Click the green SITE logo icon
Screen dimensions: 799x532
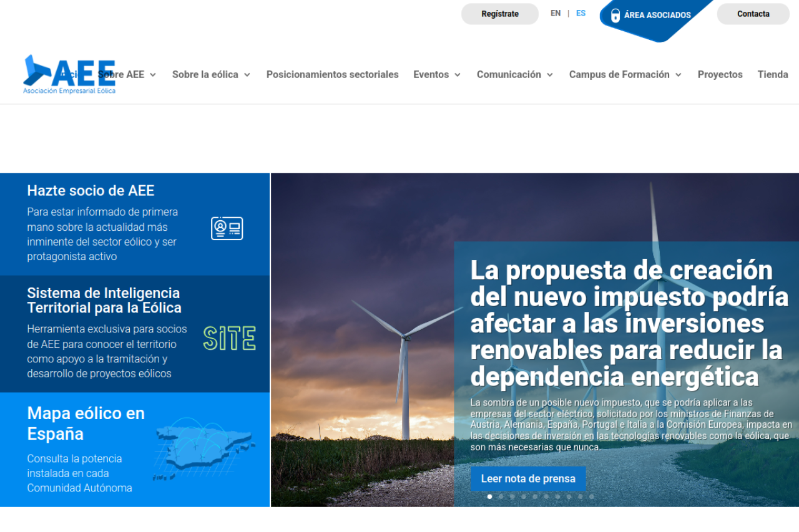coord(229,338)
